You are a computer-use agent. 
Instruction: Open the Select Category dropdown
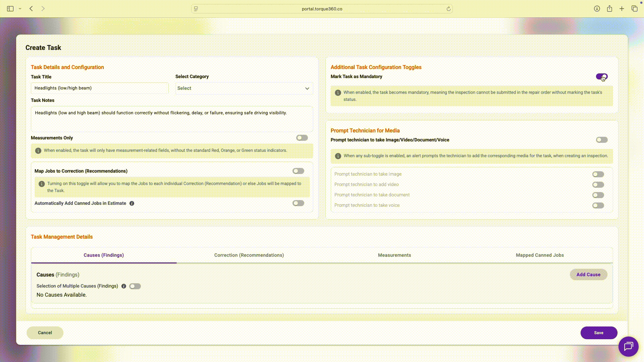(x=244, y=88)
